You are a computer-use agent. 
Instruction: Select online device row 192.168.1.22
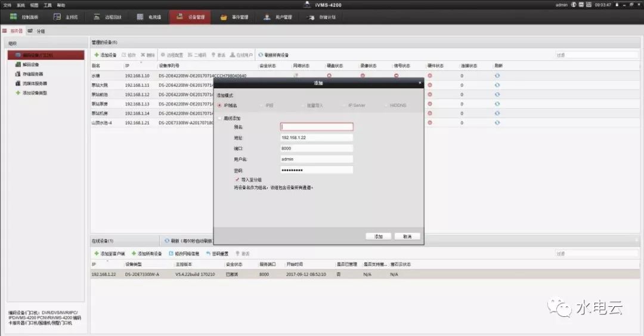click(x=365, y=275)
